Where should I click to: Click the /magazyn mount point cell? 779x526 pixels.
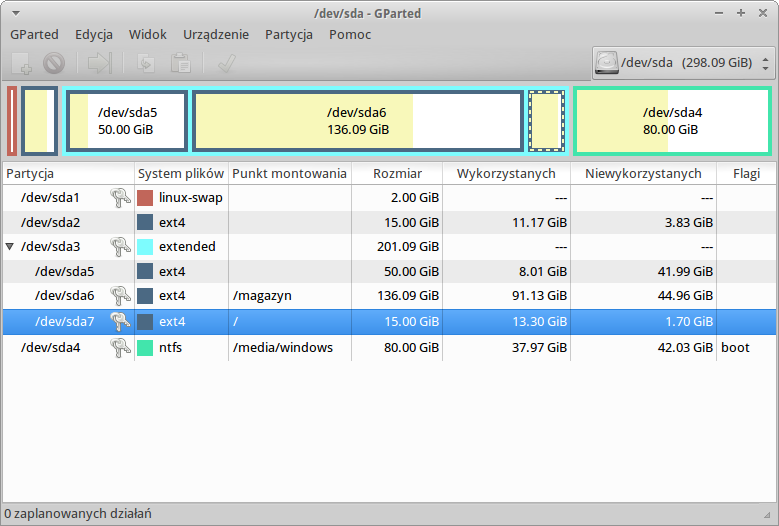tap(290, 296)
